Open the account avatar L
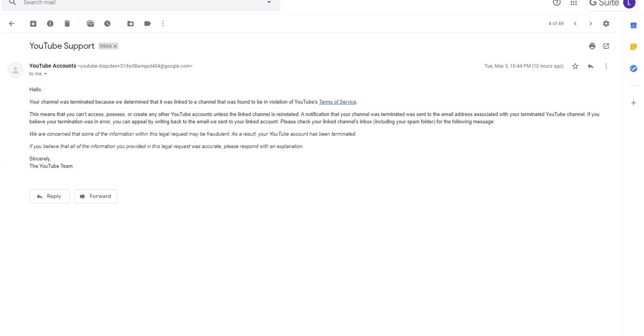 [x=629, y=3]
